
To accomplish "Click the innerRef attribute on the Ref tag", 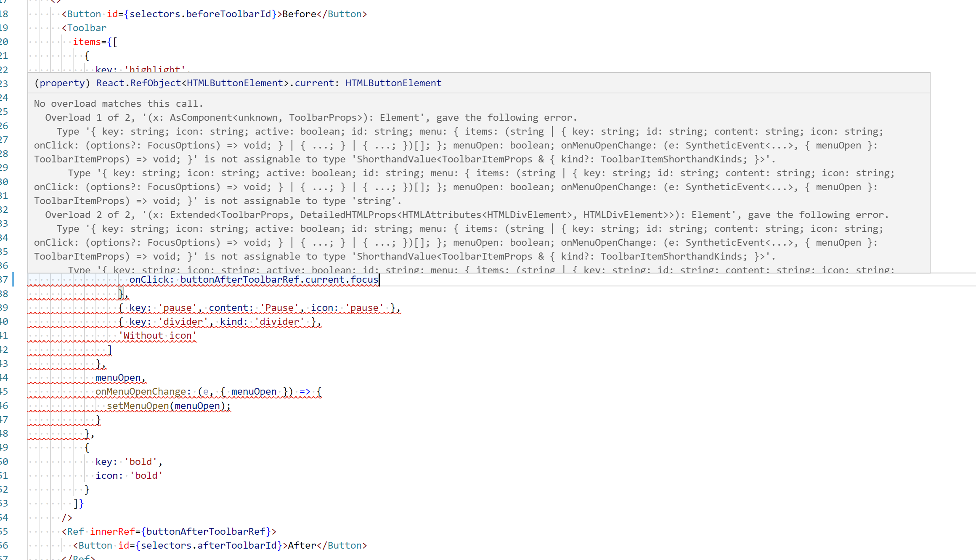I will 112,531.
